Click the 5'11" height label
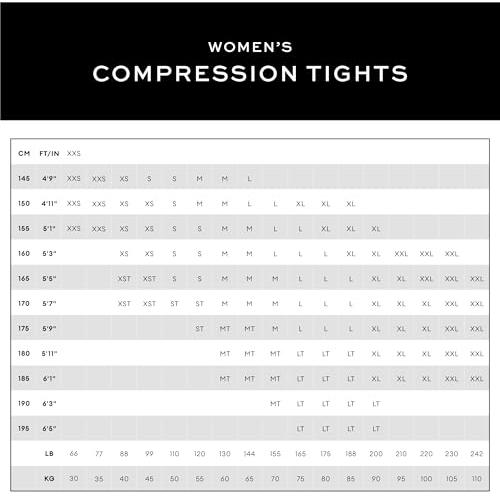 click(x=49, y=354)
